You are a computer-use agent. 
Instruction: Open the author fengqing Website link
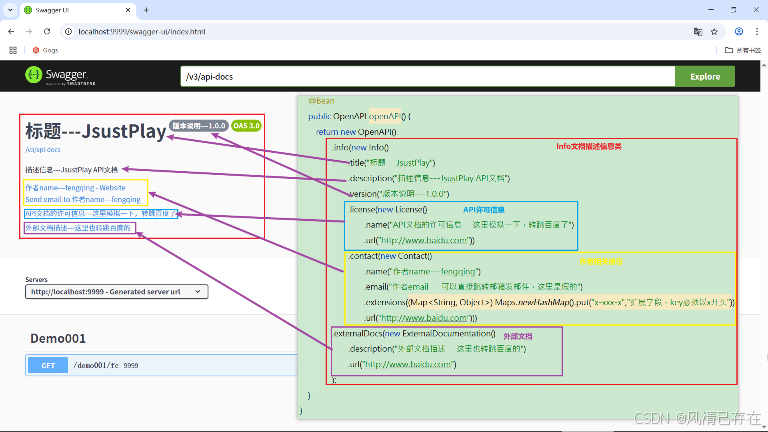[x=75, y=188]
